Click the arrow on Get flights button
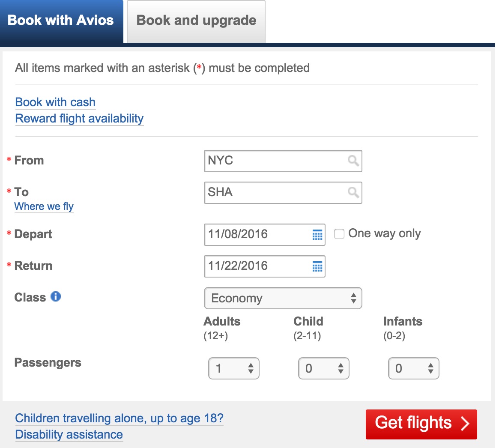 pyautogui.click(x=465, y=424)
